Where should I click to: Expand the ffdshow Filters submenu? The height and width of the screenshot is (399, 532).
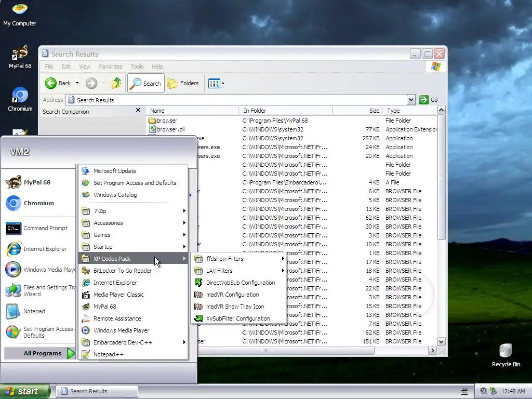(239, 259)
